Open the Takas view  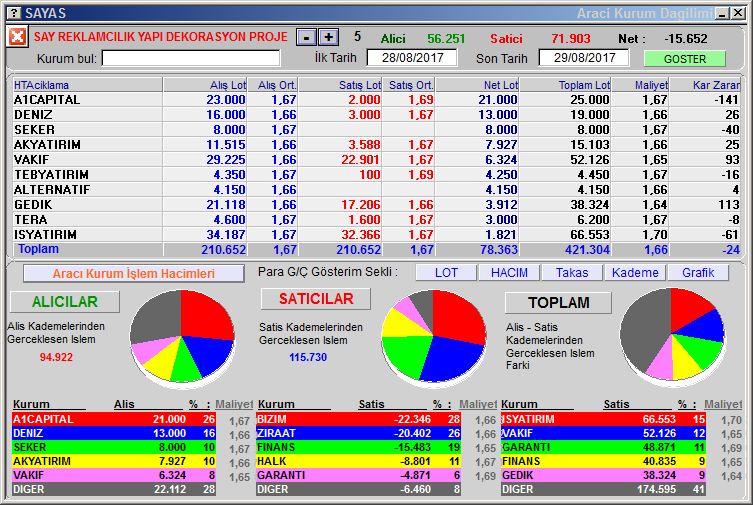click(572, 273)
